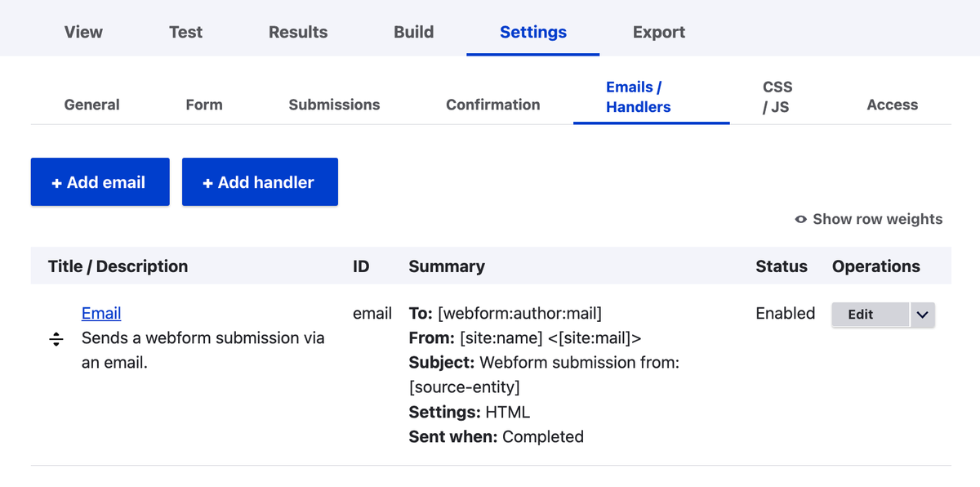The width and height of the screenshot is (980, 487).
Task: Click the Operations column header
Action: pos(876,266)
